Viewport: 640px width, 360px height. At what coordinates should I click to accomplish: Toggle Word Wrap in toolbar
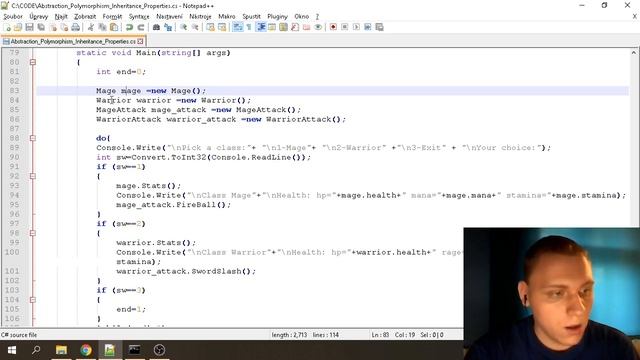(x=237, y=27)
